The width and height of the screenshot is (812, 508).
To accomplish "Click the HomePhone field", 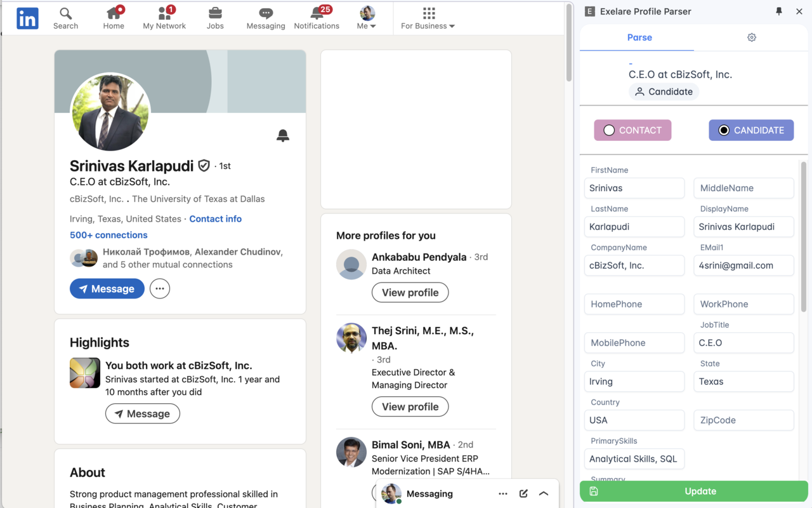I will point(634,304).
